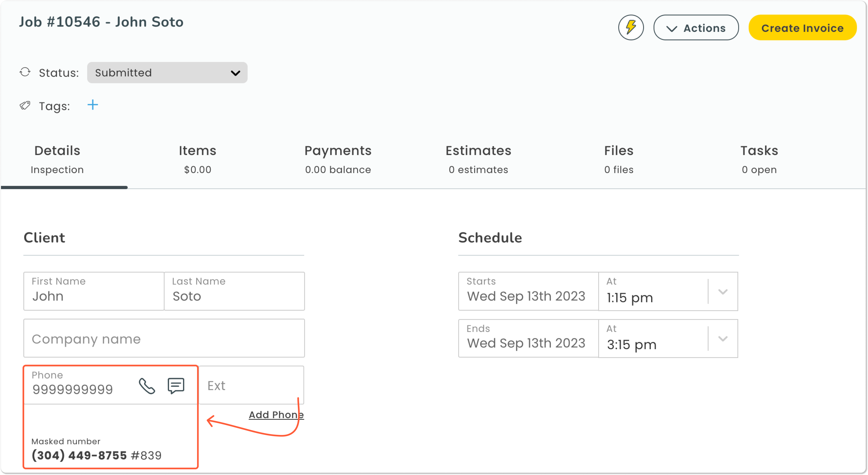Select the Starts date field
The image size is (868, 475).
pyautogui.click(x=528, y=291)
